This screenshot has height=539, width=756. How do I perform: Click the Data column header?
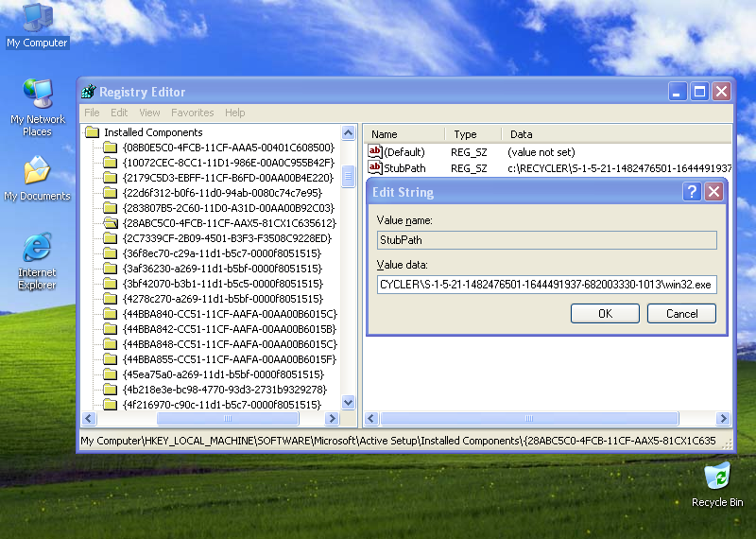(x=521, y=134)
